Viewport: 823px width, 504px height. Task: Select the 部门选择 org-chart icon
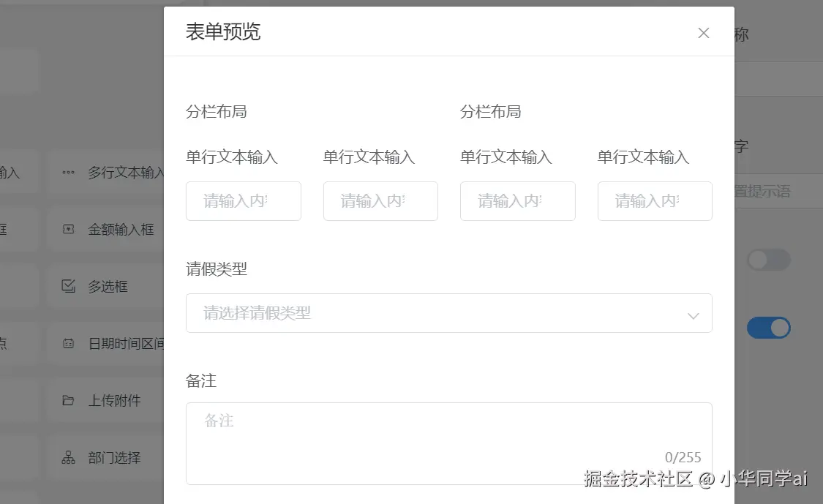68,458
